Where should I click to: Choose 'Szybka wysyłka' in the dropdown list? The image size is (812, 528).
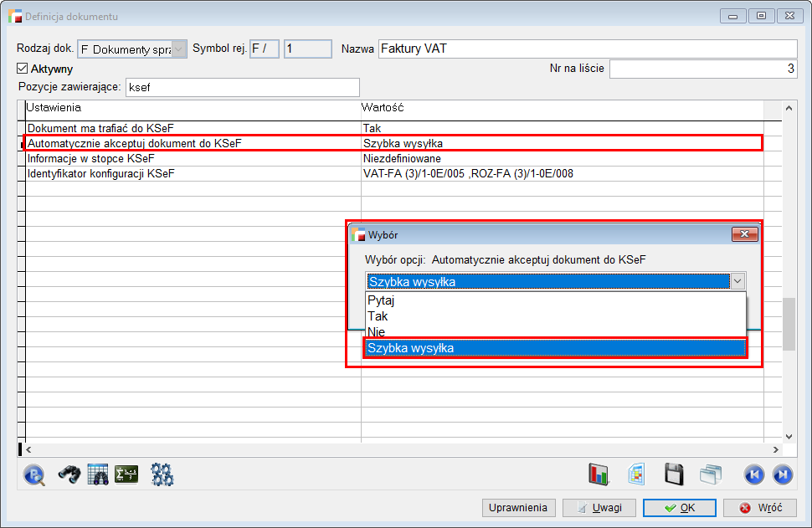pos(554,348)
